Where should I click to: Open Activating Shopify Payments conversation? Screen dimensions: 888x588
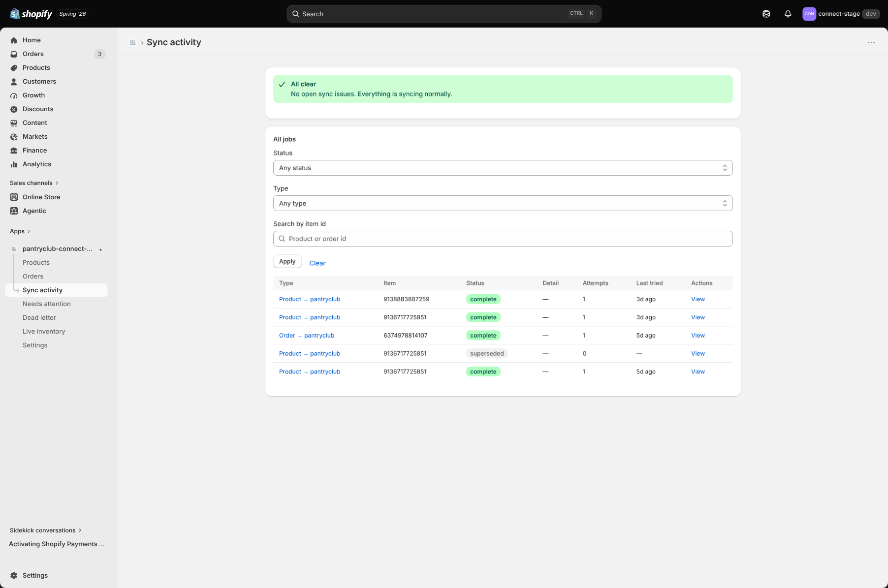pos(57,544)
